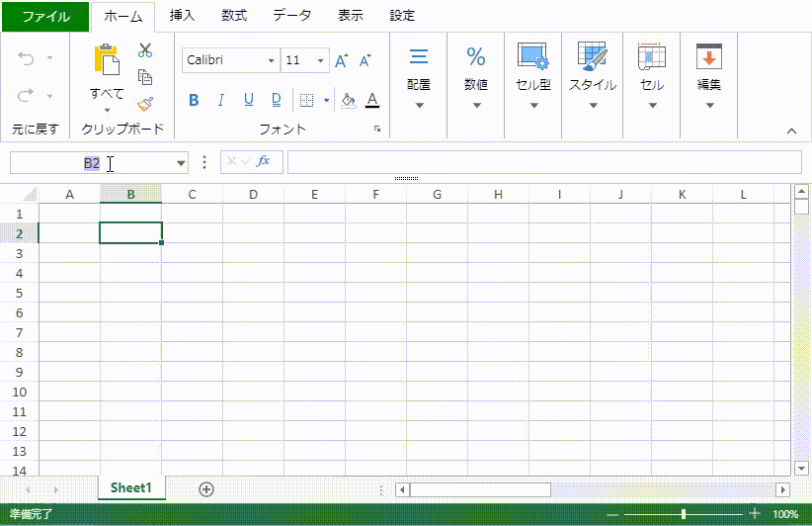Click the insert function fx icon
The height and width of the screenshot is (526, 812).
coord(264,161)
